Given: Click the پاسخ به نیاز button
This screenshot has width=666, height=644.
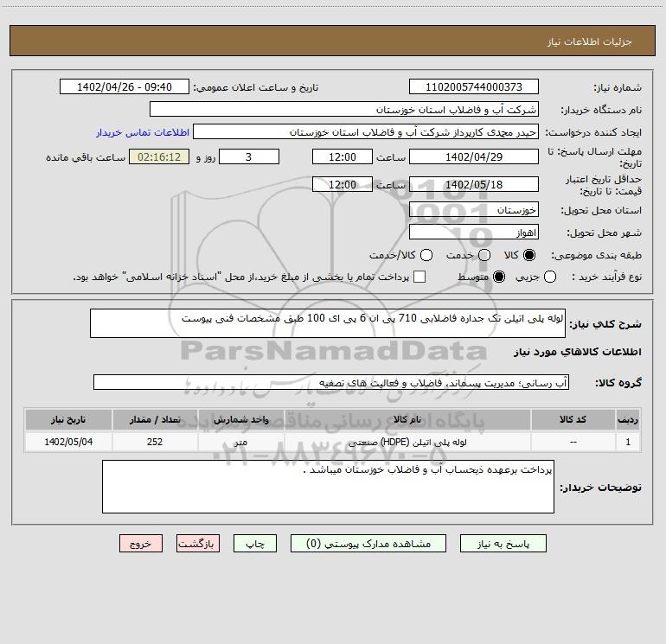Looking at the screenshot, I should (x=503, y=544).
